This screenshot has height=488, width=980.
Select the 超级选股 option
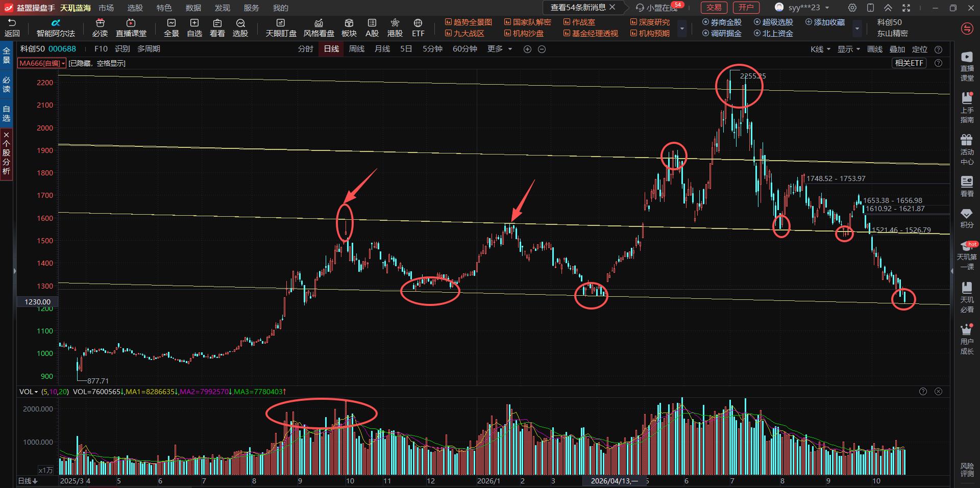point(773,22)
